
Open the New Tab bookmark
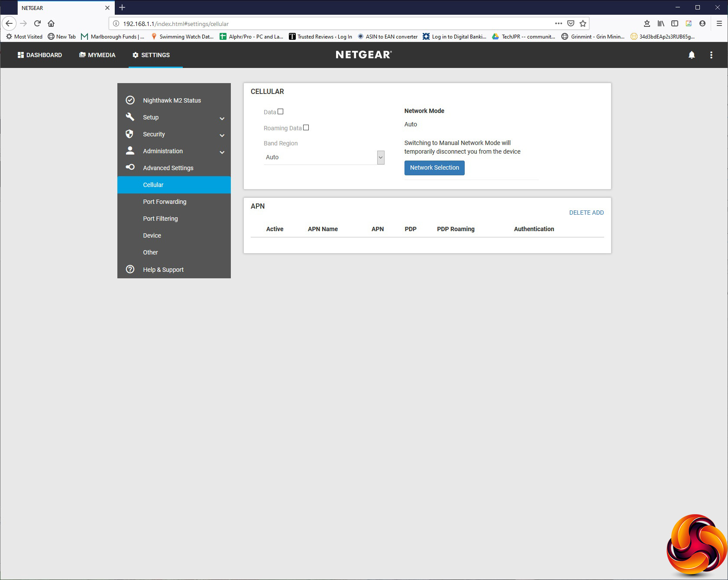pyautogui.click(x=62, y=36)
